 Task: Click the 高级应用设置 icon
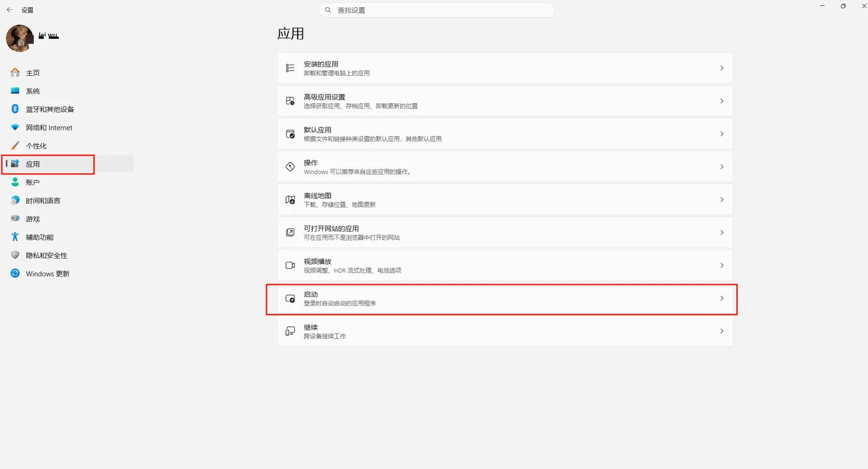point(290,101)
